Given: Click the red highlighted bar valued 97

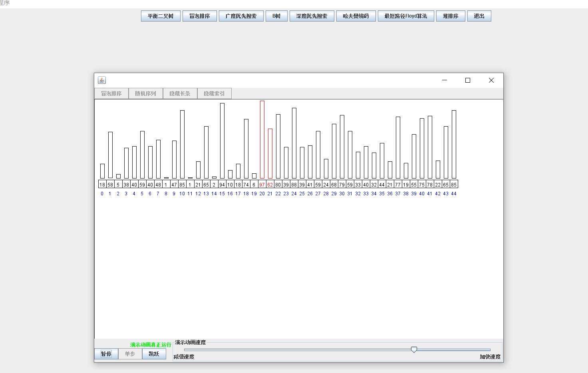Looking at the screenshot, I should point(262,139).
